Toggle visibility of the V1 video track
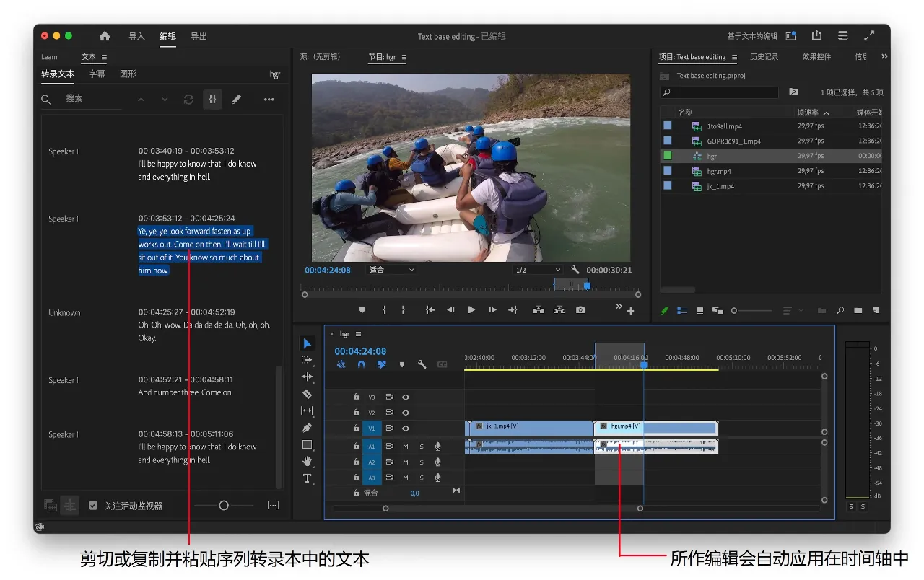Screen dimensions: 924x580 pyautogui.click(x=405, y=428)
